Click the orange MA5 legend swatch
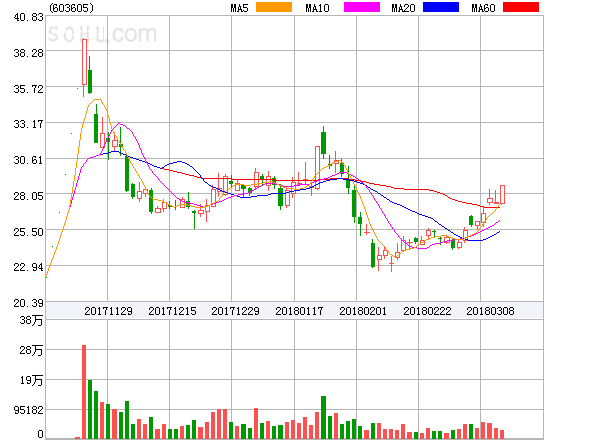 (274, 7)
